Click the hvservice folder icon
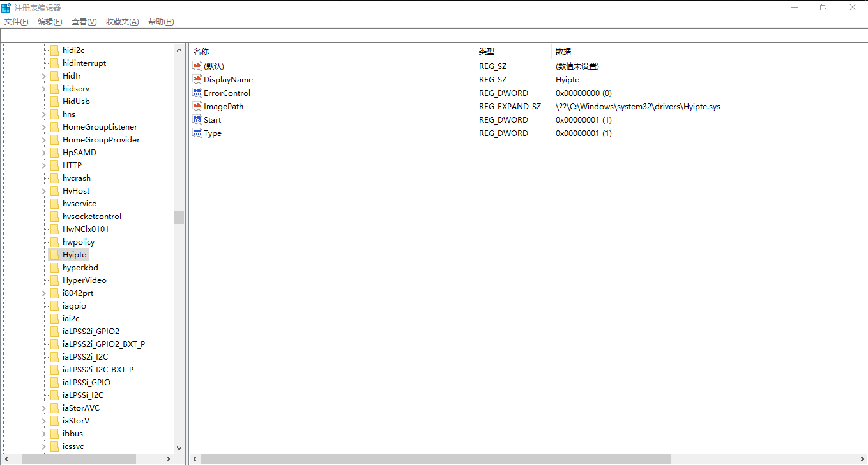868x465 pixels. 54,203
